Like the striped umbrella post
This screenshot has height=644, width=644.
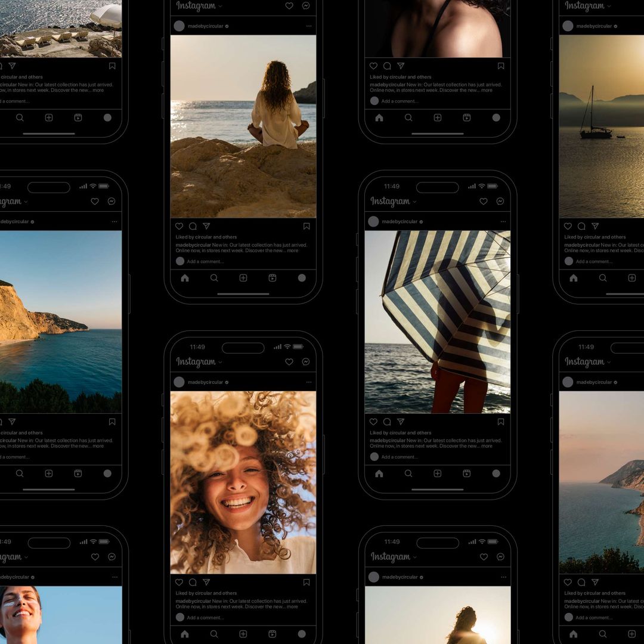374,420
